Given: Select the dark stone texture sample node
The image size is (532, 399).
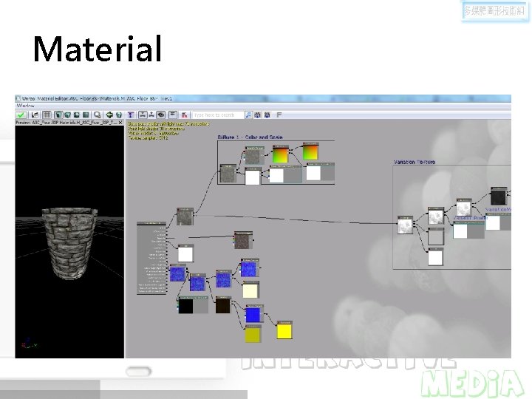Looking at the screenshot, I should pos(243,240).
